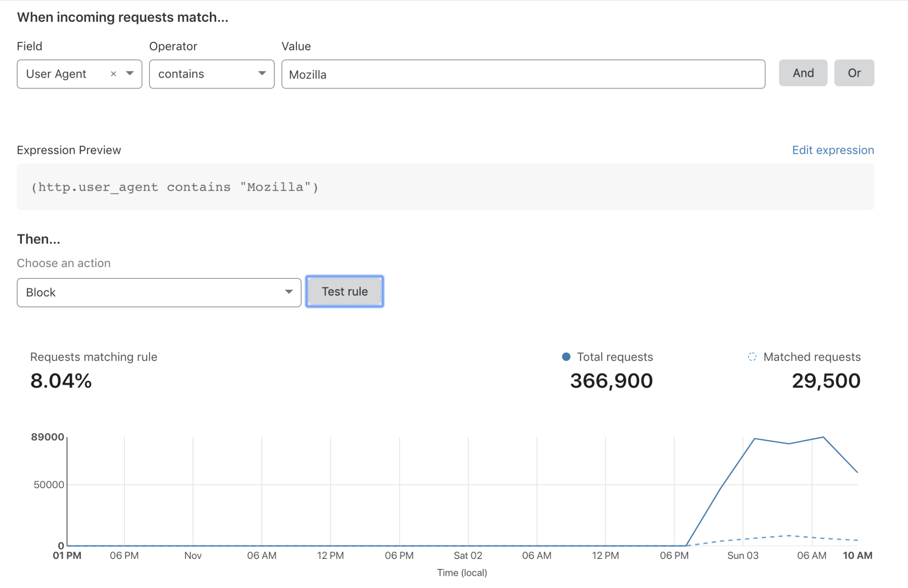The image size is (908, 588).
Task: Click the solid blue Total requests legend dot
Action: coord(566,357)
